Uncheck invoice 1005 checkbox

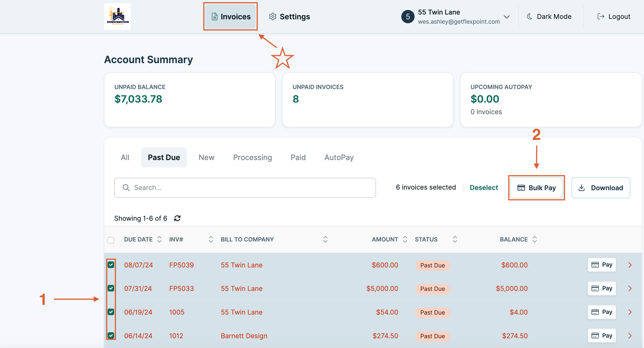tap(111, 312)
